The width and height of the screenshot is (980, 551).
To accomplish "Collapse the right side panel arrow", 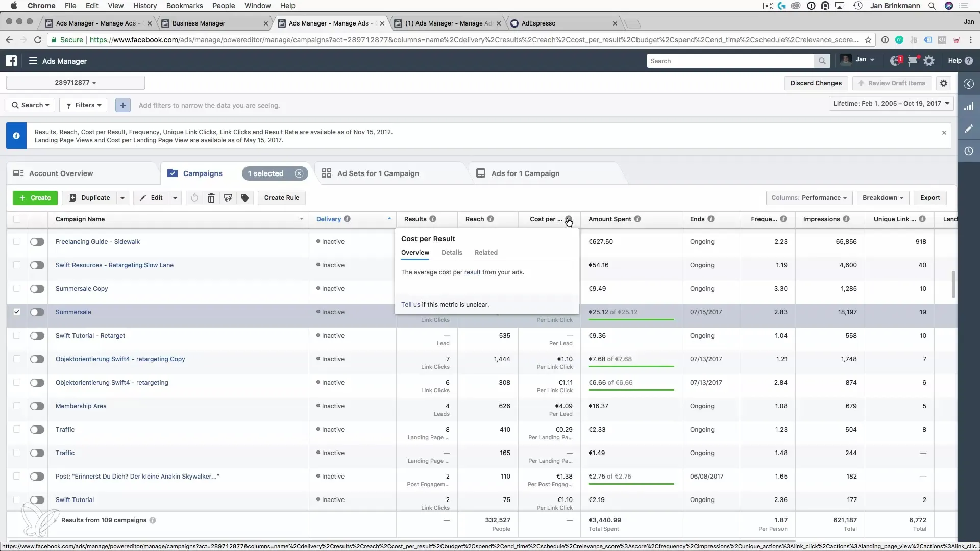I will [969, 84].
